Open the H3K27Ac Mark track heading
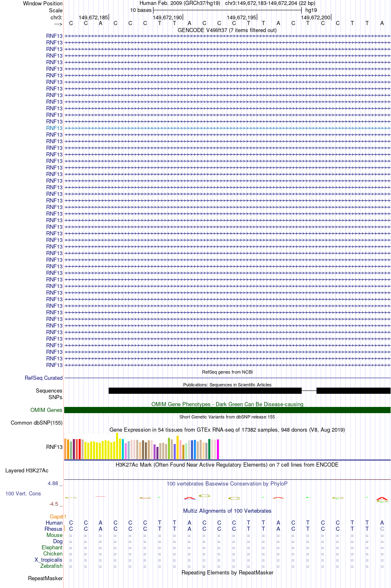391x588 pixels. click(x=227, y=465)
